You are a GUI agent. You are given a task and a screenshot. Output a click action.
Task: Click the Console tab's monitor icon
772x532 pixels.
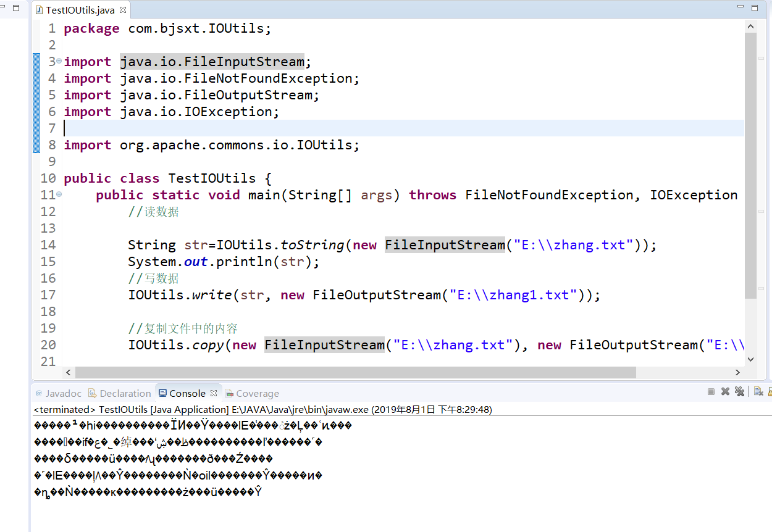coord(162,393)
